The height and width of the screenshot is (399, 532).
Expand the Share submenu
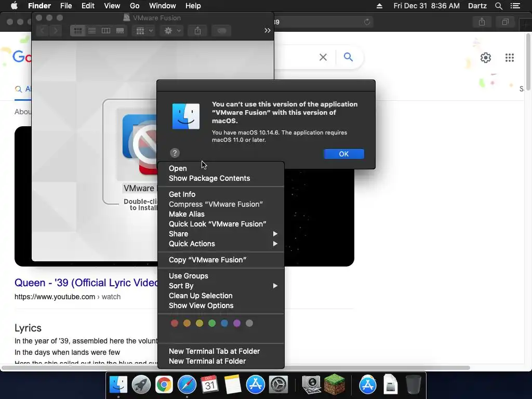coord(221,234)
